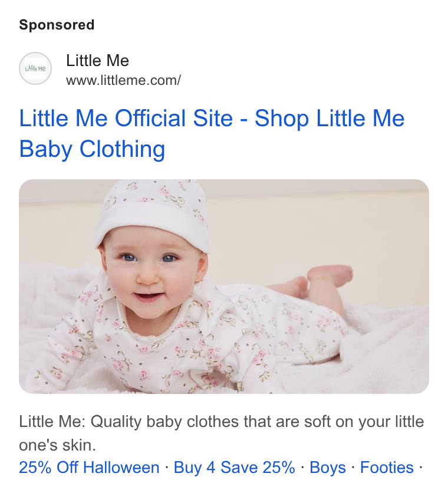Click the trailing dot after Footies
Viewport: 448px width, 493px height.
420,467
